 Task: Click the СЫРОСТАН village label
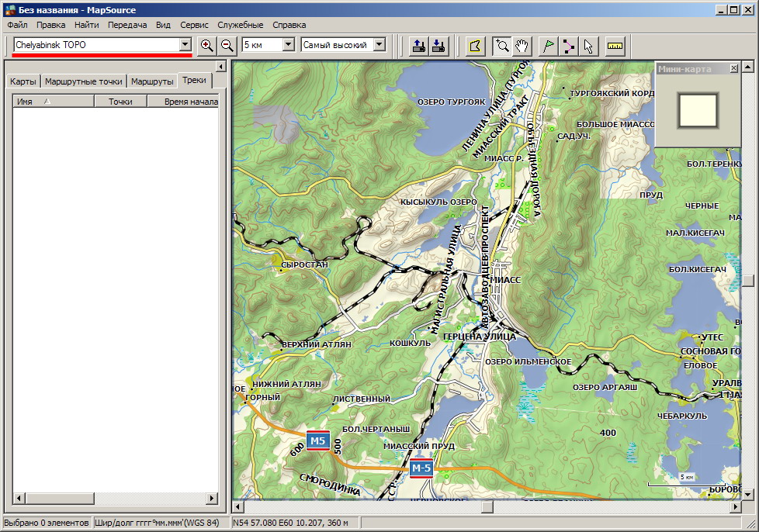click(304, 265)
